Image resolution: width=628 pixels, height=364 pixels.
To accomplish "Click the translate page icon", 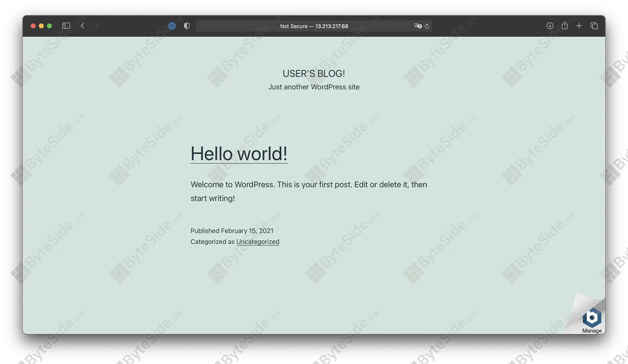I will tap(418, 26).
